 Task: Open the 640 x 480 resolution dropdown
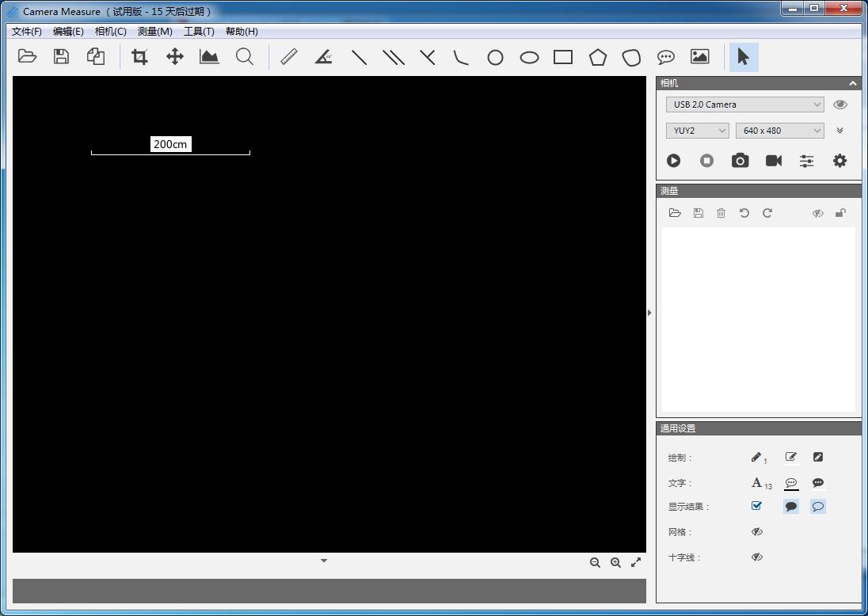[779, 131]
